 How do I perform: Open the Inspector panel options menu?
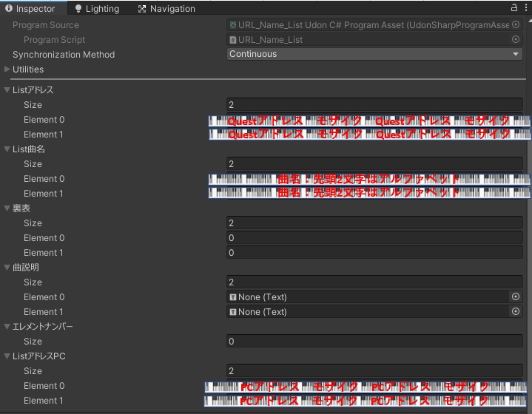coord(526,8)
